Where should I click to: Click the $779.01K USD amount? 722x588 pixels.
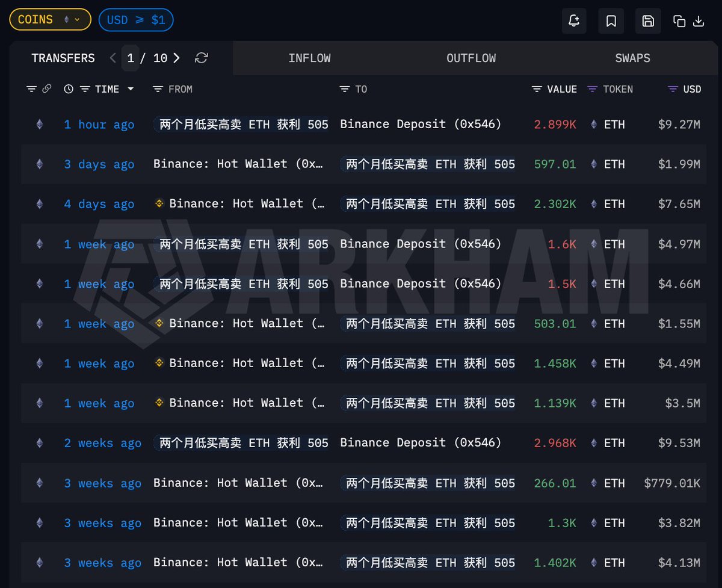[672, 483]
